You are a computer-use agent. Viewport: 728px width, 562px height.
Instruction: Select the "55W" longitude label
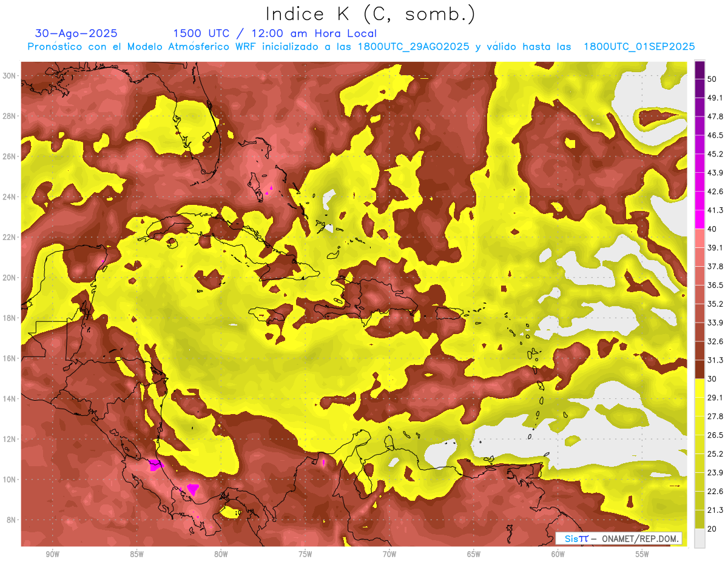[642, 555]
